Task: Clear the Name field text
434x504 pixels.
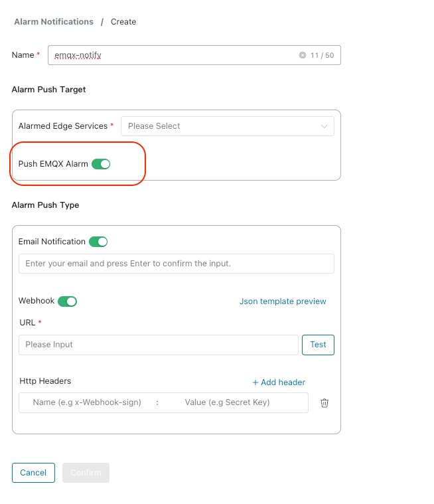Action: (x=303, y=55)
